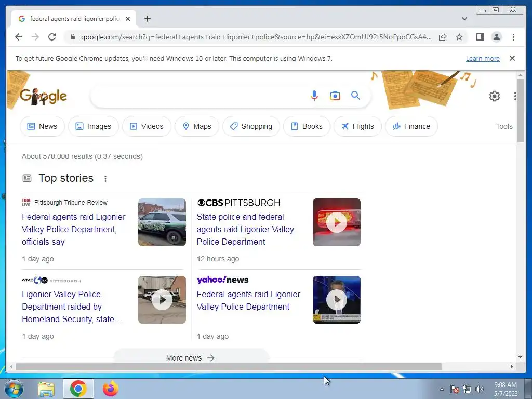
Task: Switch to the News filter
Action: (x=42, y=126)
